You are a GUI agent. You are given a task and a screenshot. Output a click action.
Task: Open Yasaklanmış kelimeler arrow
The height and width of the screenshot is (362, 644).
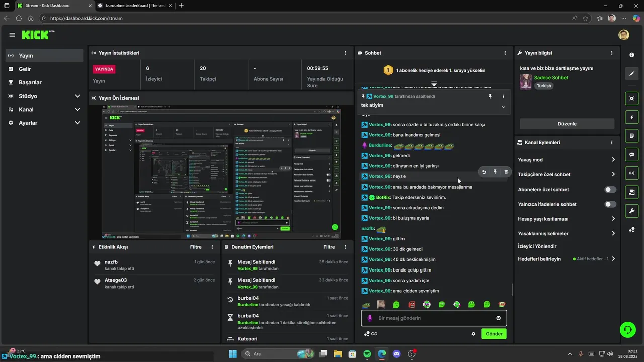(x=613, y=233)
